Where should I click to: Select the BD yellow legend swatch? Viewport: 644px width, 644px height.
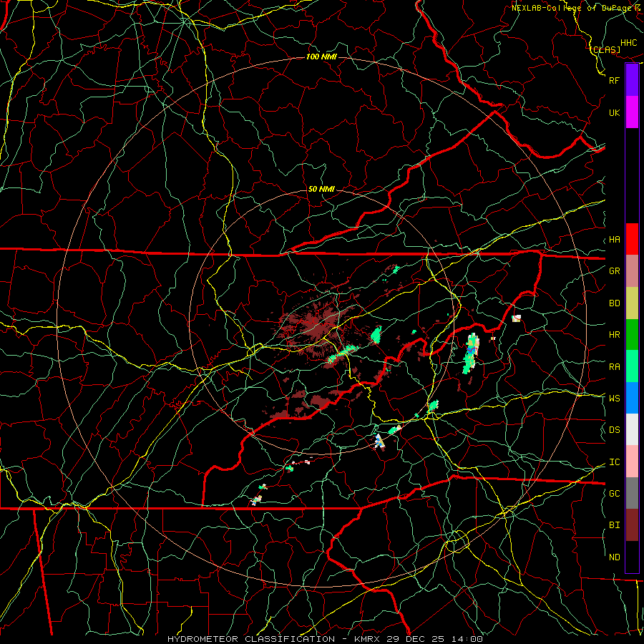click(632, 303)
